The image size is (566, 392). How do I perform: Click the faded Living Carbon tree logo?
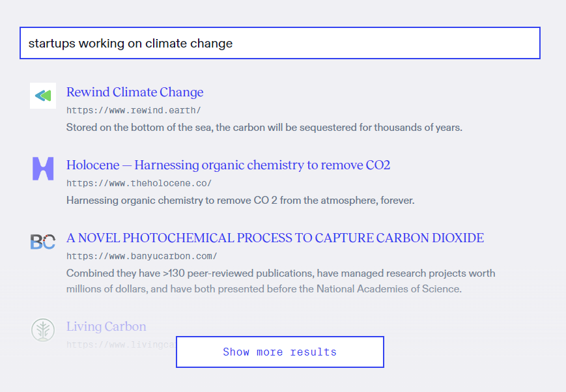tap(43, 329)
